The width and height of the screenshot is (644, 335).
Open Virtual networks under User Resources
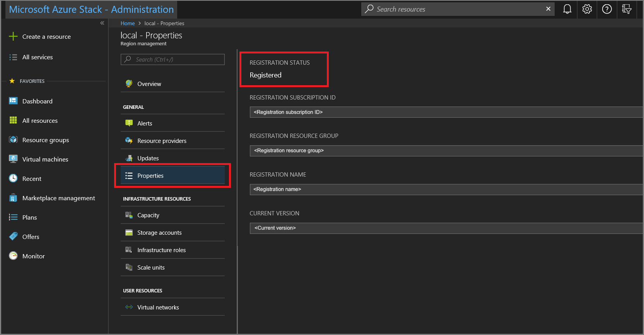tap(158, 308)
